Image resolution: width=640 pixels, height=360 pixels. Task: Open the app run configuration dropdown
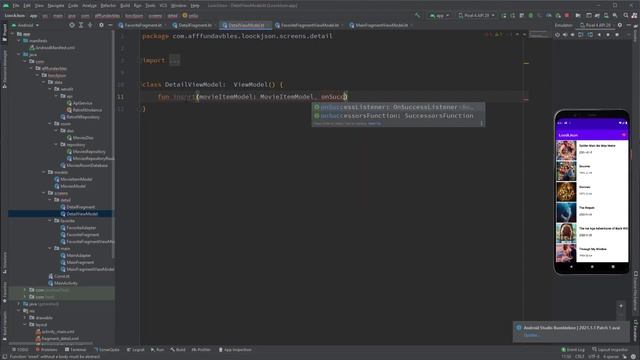(439, 16)
